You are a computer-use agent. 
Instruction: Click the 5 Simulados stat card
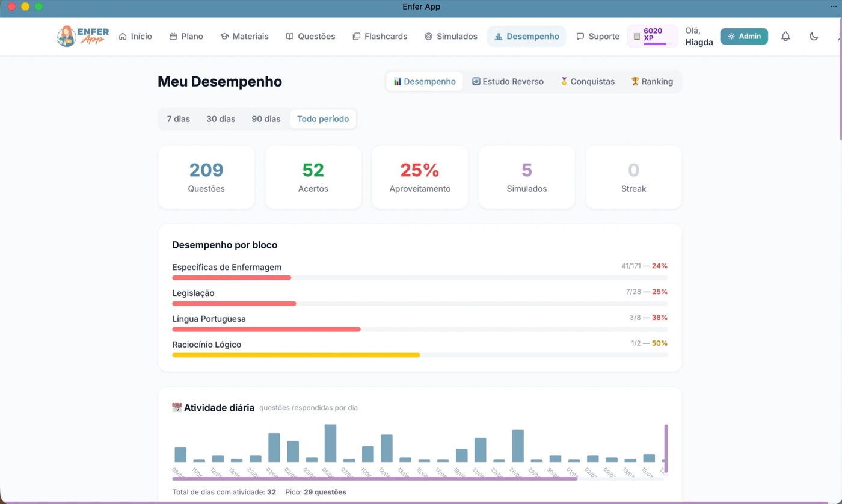pos(527,177)
